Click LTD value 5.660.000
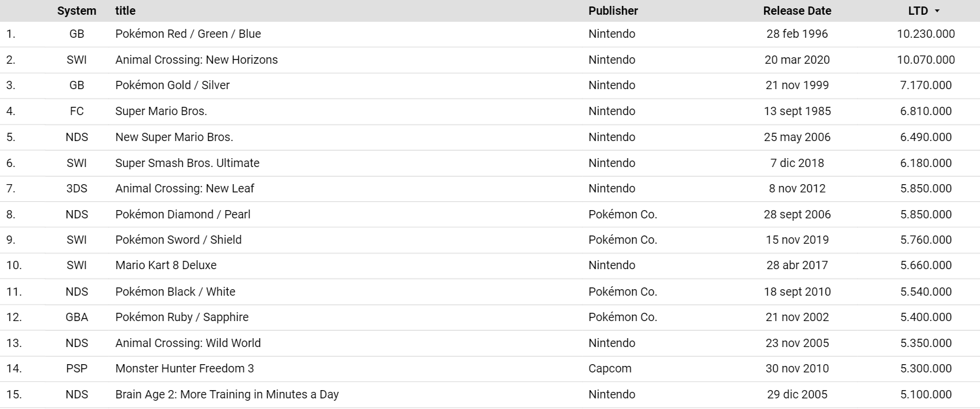The height and width of the screenshot is (409, 980). click(926, 265)
